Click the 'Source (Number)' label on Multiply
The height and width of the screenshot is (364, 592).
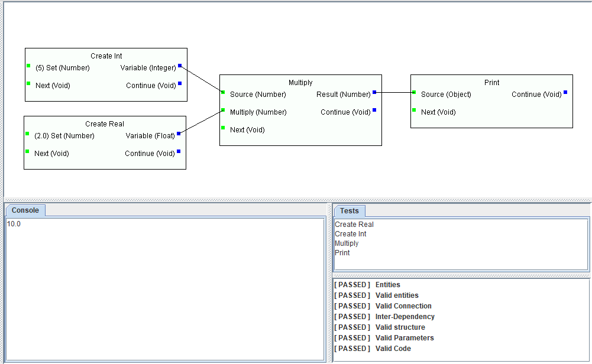pyautogui.click(x=258, y=95)
